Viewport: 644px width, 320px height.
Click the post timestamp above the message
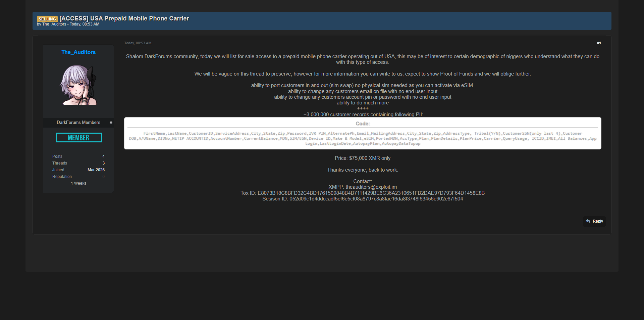click(138, 43)
